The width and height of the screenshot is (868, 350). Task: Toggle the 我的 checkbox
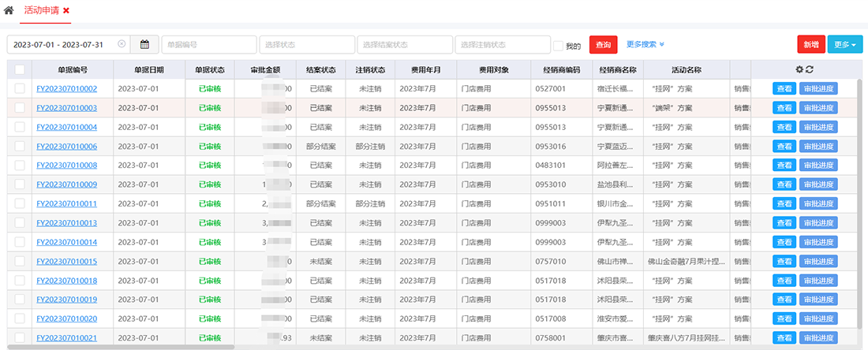(559, 46)
